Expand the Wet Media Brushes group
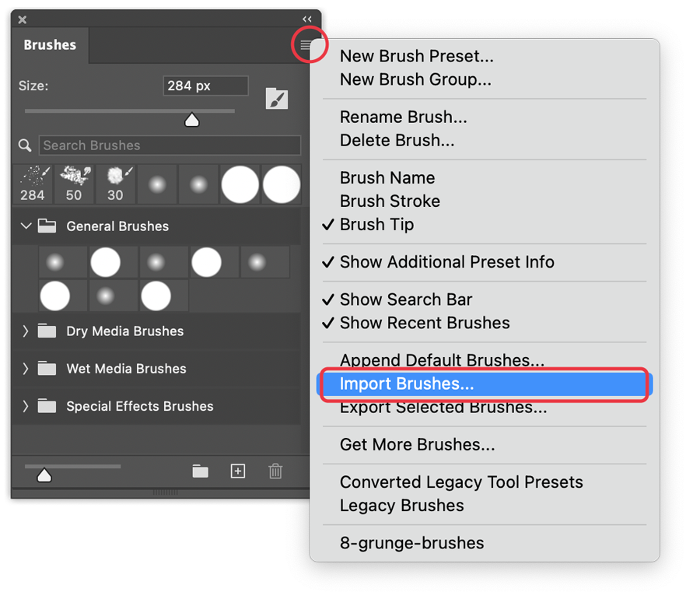The height and width of the screenshot is (606, 700). tap(26, 369)
